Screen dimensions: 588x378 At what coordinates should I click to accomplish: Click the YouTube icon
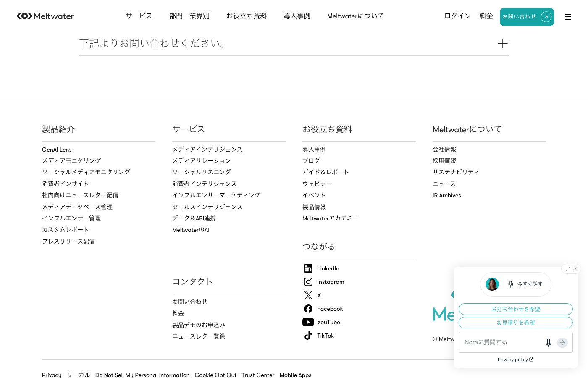click(308, 322)
